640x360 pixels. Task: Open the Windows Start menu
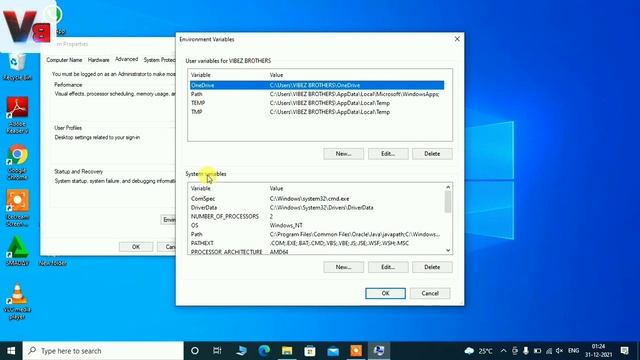[x=11, y=351]
